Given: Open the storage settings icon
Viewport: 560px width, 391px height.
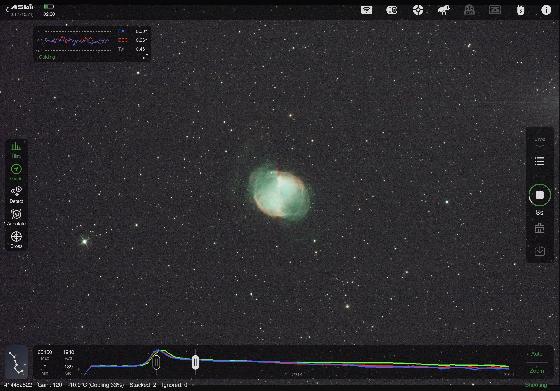Looking at the screenshot, I should pos(520,10).
